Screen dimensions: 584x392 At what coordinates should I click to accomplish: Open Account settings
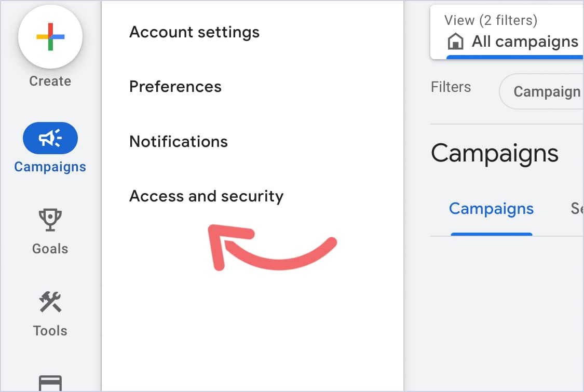194,32
